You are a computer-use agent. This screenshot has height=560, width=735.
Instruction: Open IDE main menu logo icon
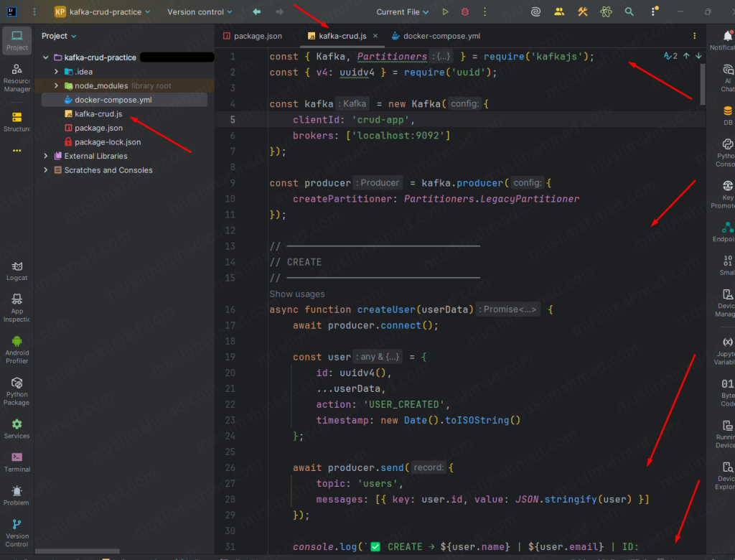pos(11,11)
